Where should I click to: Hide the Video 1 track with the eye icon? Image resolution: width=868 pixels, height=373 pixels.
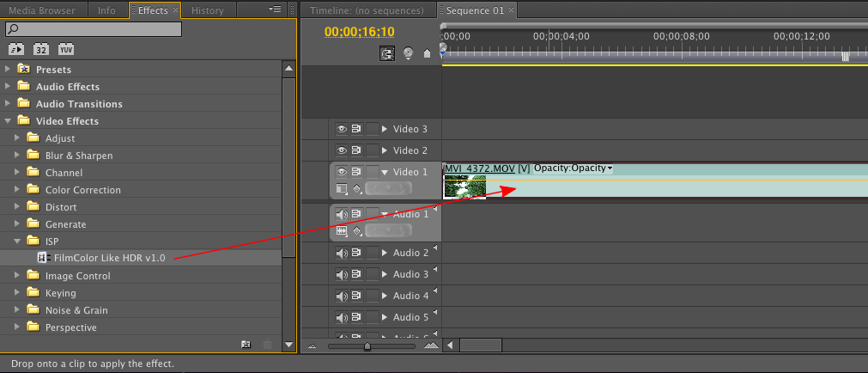click(x=342, y=172)
